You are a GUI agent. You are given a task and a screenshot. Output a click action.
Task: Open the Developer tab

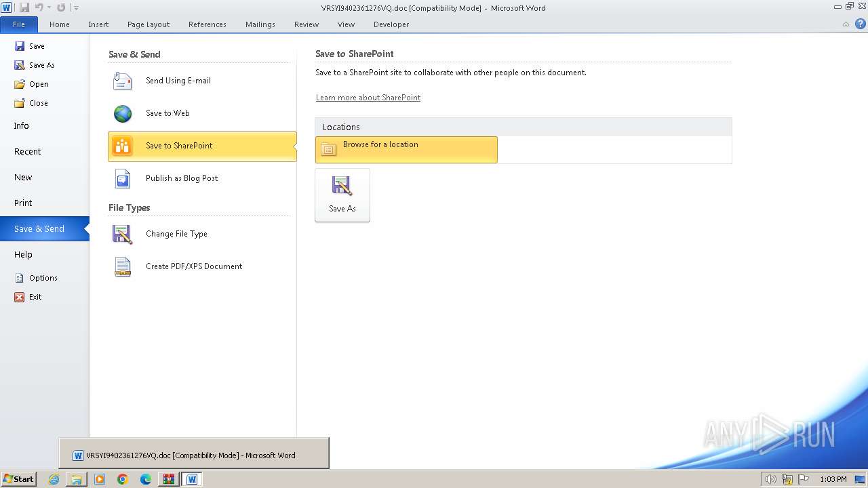[x=391, y=24]
